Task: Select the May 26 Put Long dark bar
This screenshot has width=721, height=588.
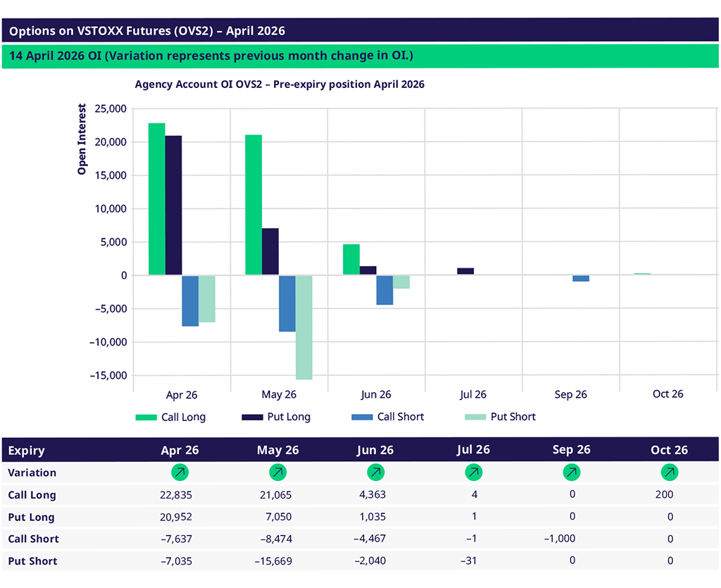Action: click(270, 251)
